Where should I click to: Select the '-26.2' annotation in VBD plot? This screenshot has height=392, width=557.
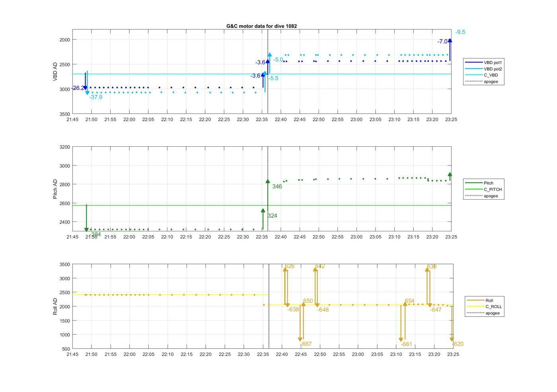click(78, 88)
